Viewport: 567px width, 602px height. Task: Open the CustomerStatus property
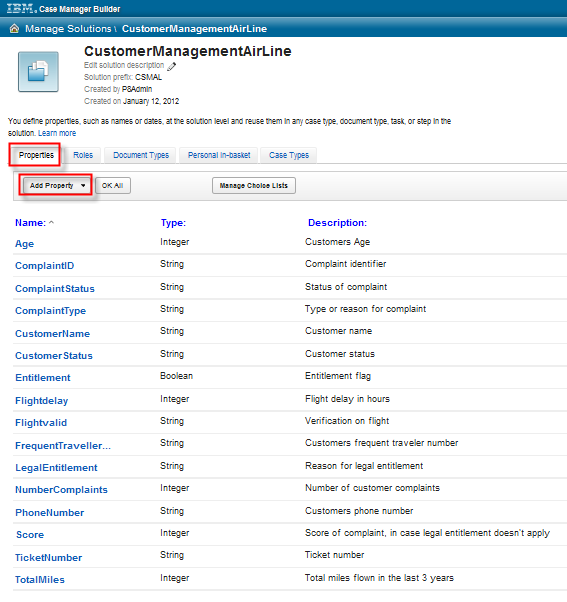(54, 356)
